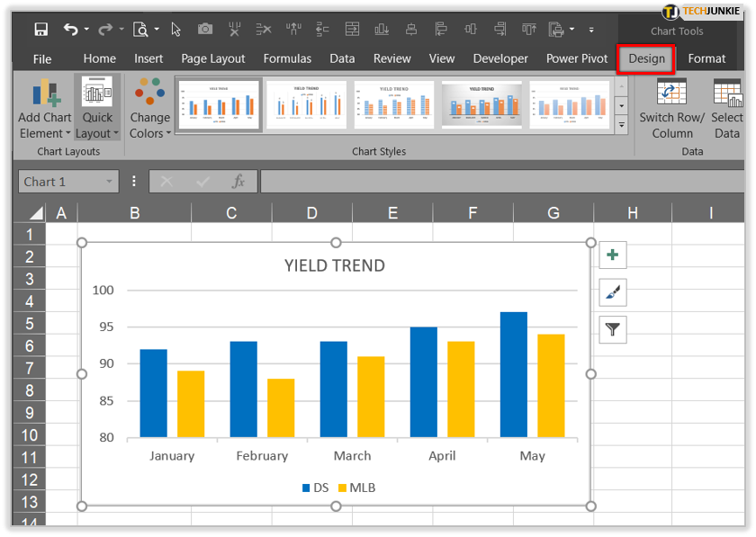
Task: Click the Cancel X icon in formula bar
Action: (x=166, y=182)
